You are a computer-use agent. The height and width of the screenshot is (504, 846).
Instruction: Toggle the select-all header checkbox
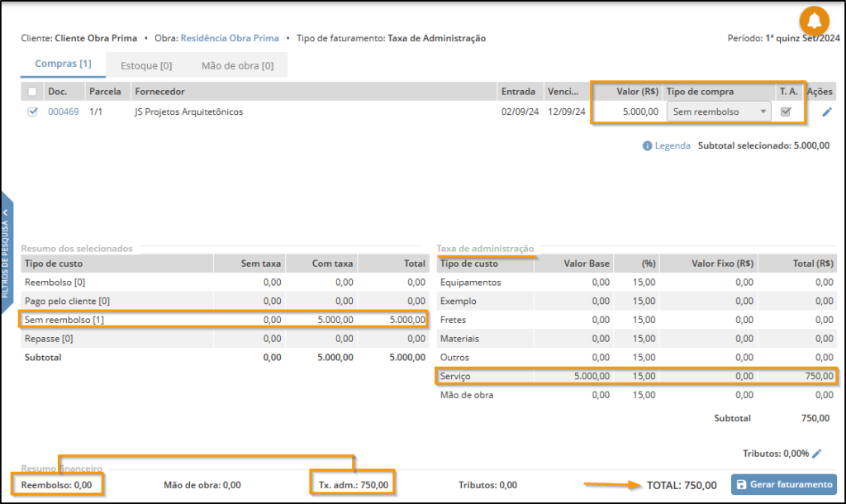point(32,92)
